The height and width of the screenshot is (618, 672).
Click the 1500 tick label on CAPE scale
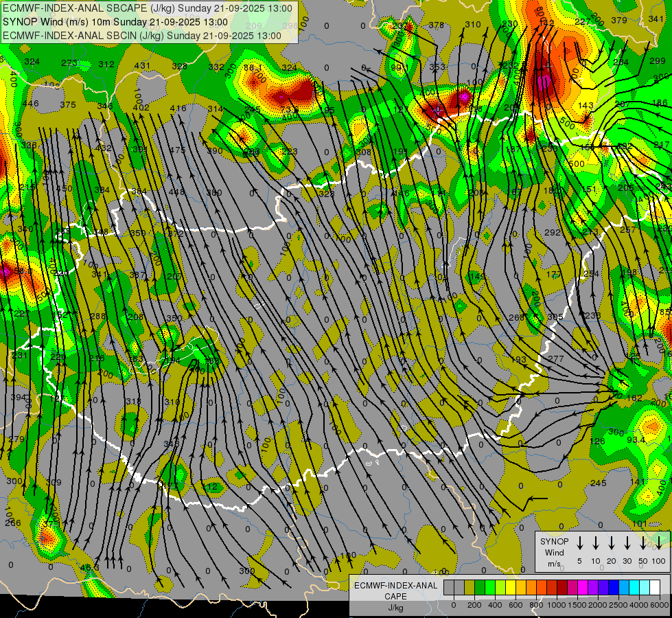[577, 605]
